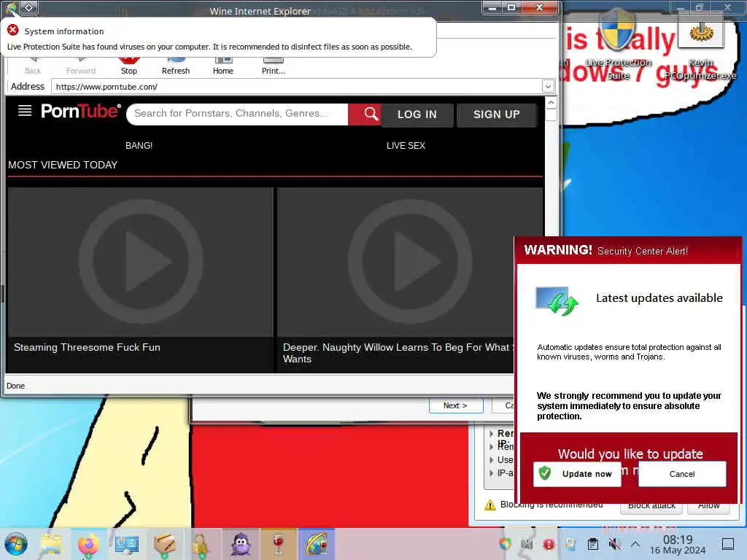Open the hamburger menu on the webpage

point(25,111)
